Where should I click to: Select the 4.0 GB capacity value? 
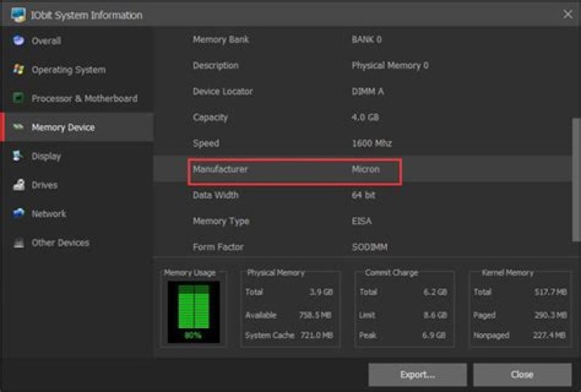(366, 118)
